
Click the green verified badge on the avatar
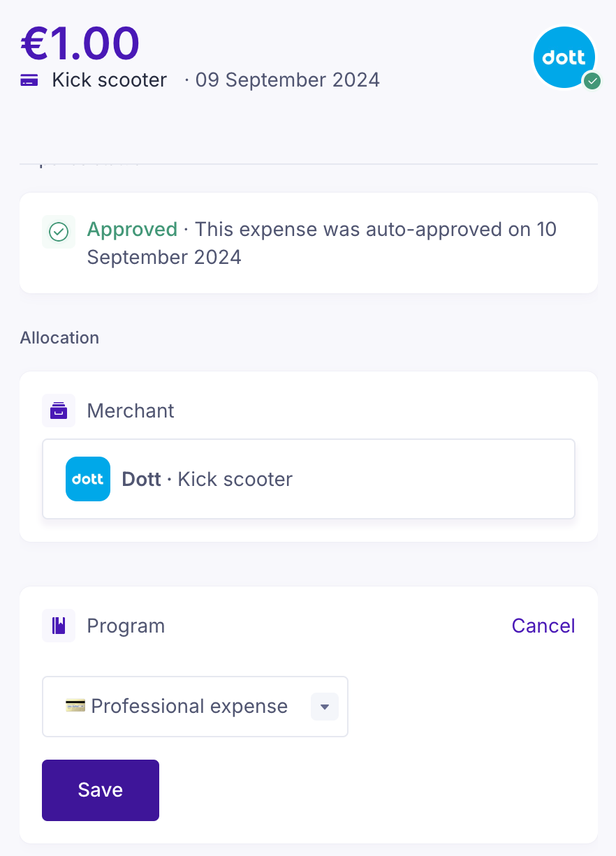(592, 82)
